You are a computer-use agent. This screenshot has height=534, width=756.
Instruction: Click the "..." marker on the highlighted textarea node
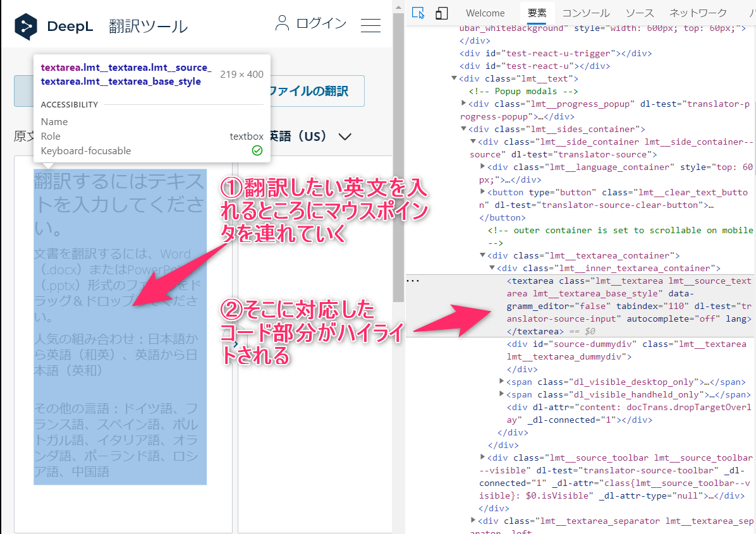[x=414, y=281]
